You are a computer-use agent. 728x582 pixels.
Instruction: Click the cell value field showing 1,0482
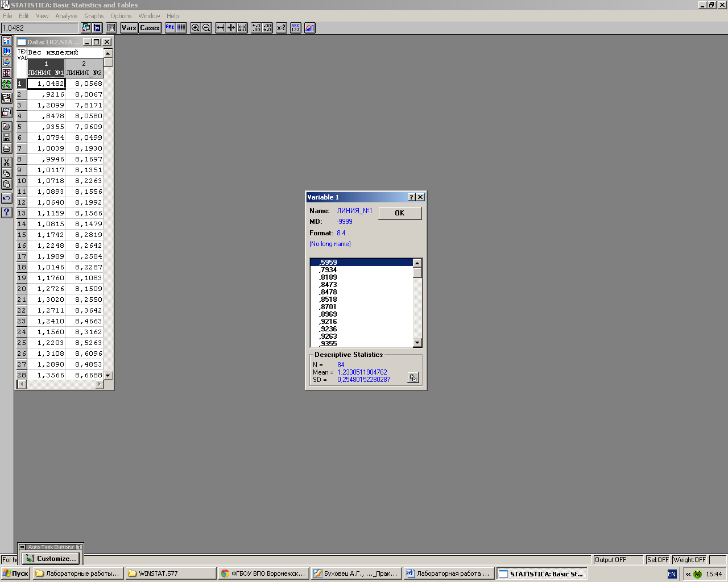click(39, 28)
